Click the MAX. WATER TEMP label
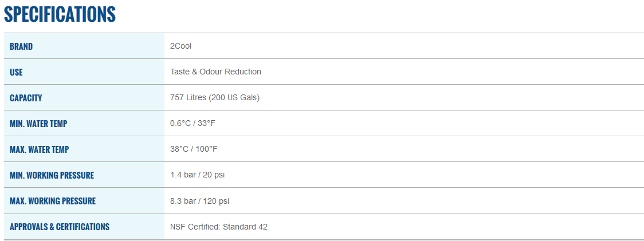 (39, 149)
